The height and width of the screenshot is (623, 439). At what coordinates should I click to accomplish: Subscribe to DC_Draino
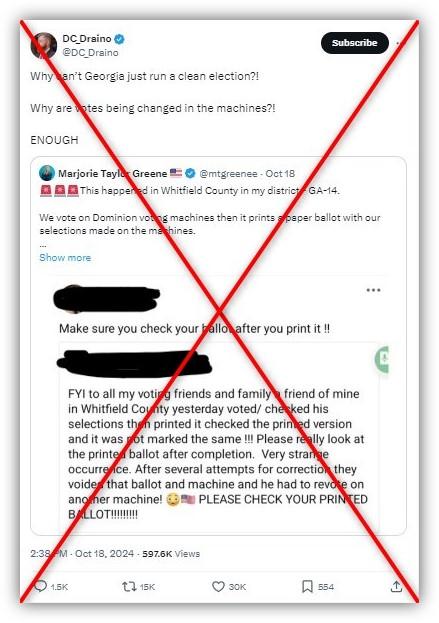coord(354,43)
